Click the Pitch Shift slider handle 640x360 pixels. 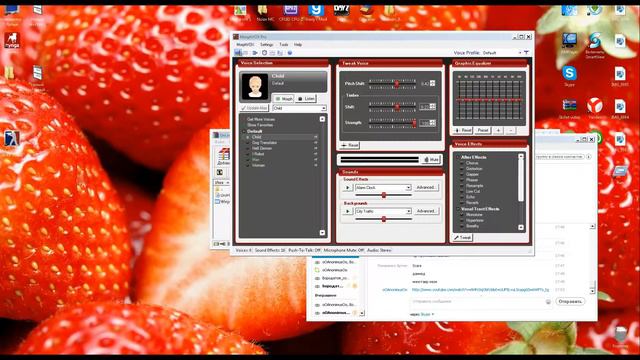pos(396,84)
